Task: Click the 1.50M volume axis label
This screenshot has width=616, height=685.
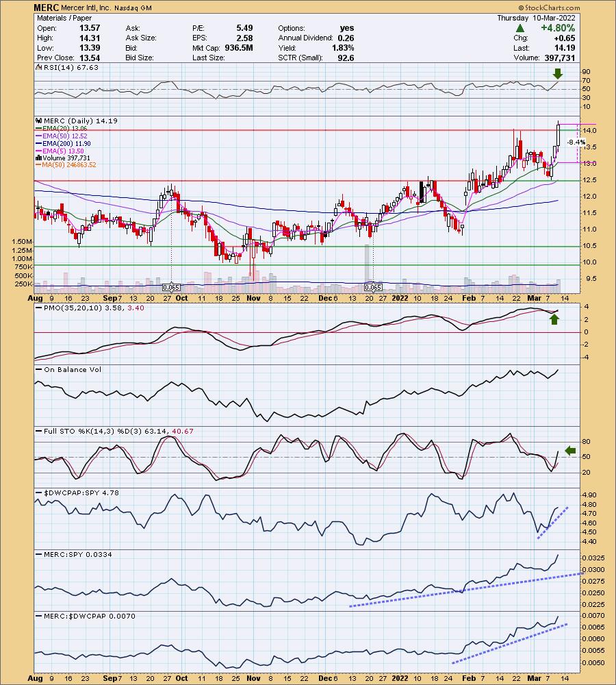Action: click(x=23, y=242)
